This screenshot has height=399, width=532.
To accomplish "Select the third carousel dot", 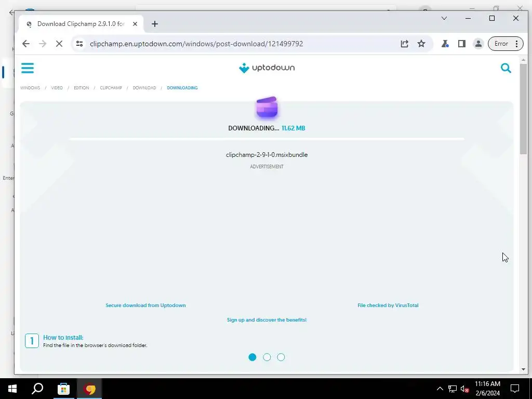I will pyautogui.click(x=281, y=357).
